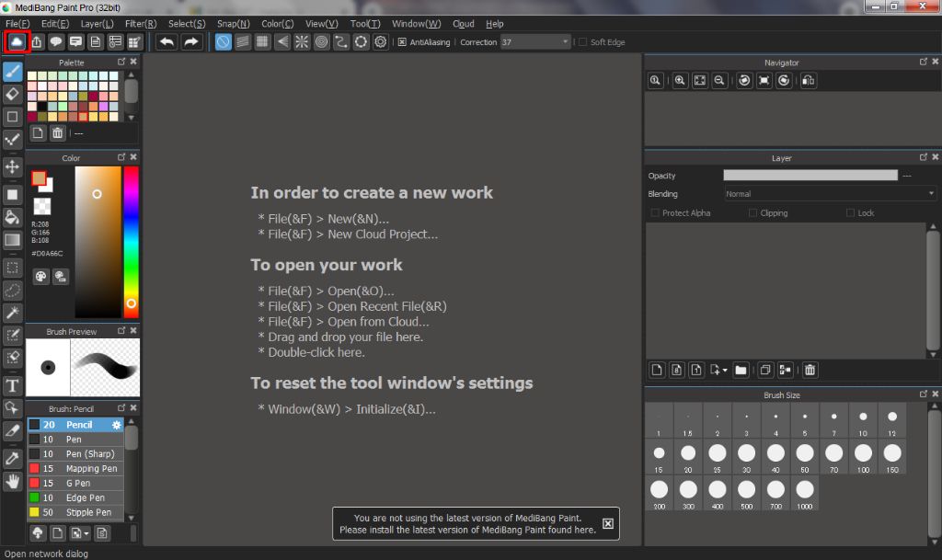
Task: Open Pencil brush settings gear
Action: click(117, 425)
